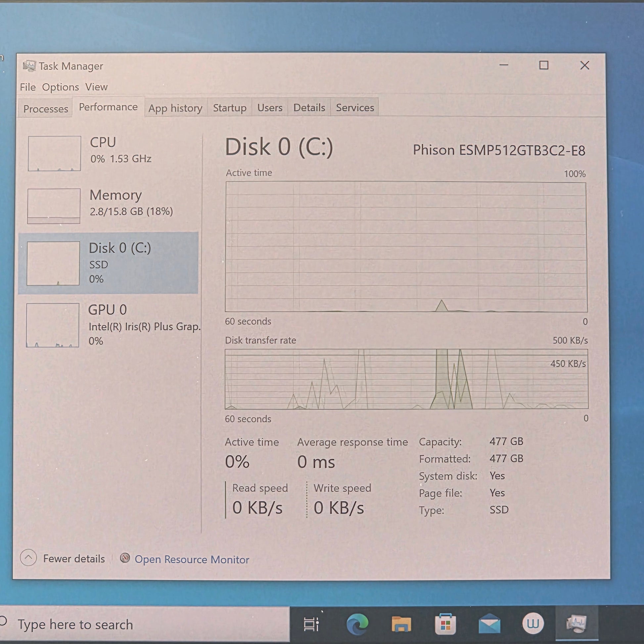This screenshot has height=644, width=644.
Task: Select the Memory performance graph thumbnail
Action: point(54,206)
